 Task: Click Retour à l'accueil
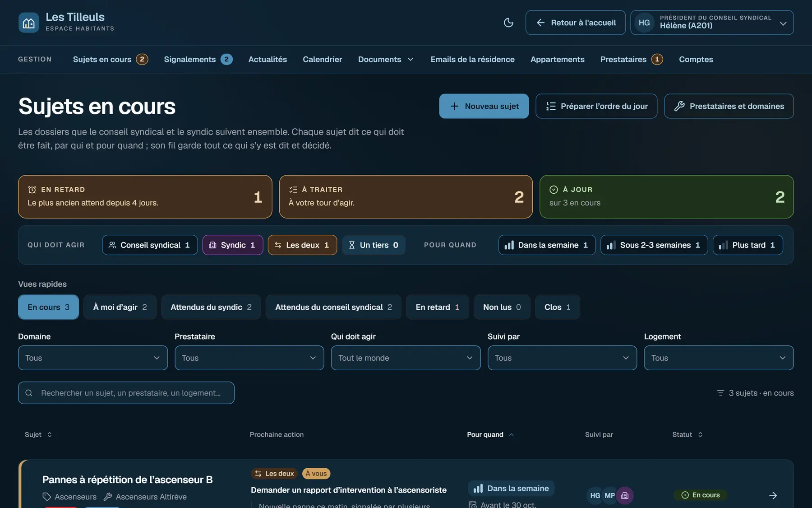(576, 23)
